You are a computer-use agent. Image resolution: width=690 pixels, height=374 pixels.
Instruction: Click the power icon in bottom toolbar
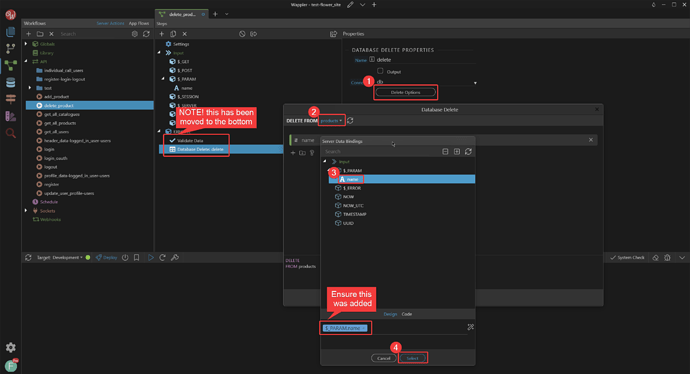point(125,257)
